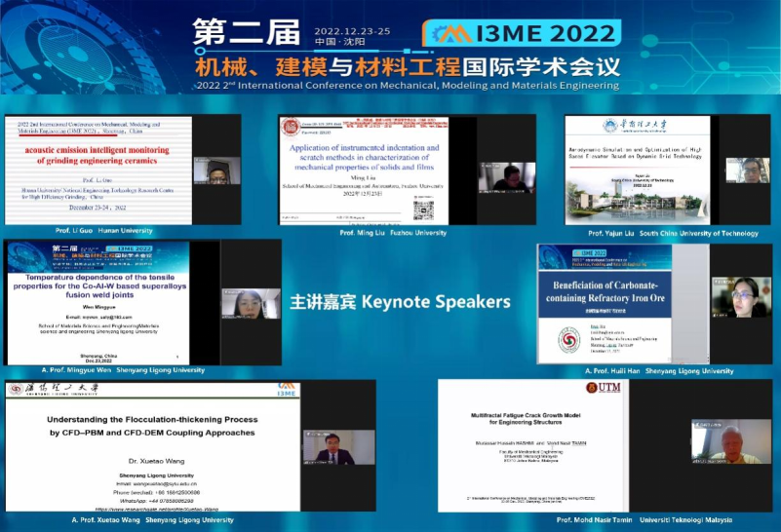Click the UTM logo on the Malaysia slide

click(604, 387)
